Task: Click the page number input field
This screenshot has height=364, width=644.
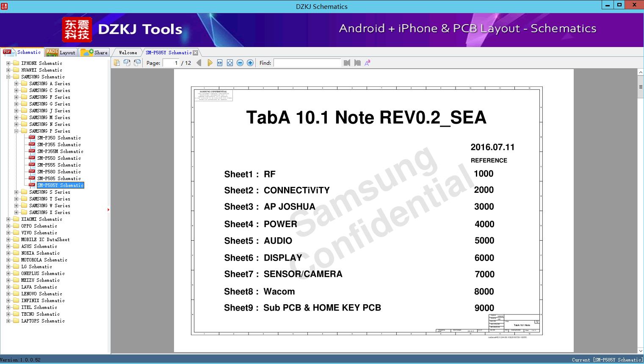Action: coord(171,63)
